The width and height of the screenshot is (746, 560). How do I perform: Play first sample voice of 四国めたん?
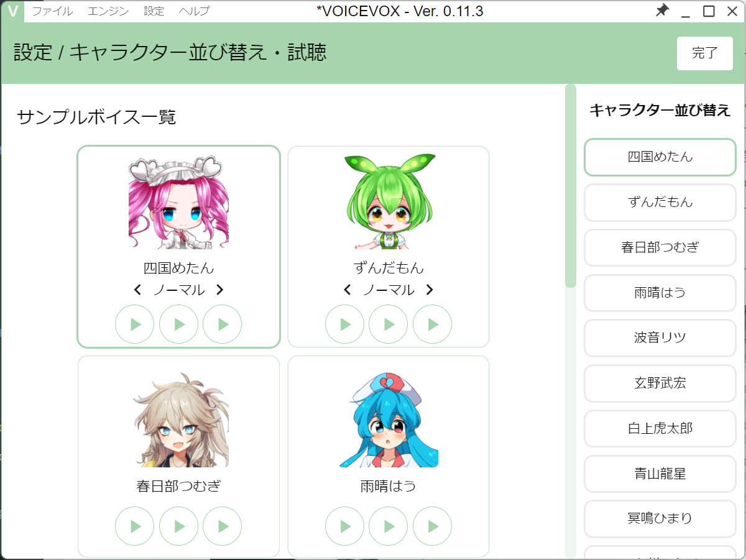[x=134, y=324]
